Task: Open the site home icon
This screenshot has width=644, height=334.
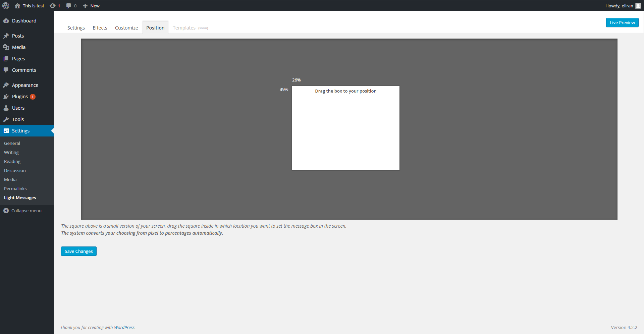Action: coord(17,6)
